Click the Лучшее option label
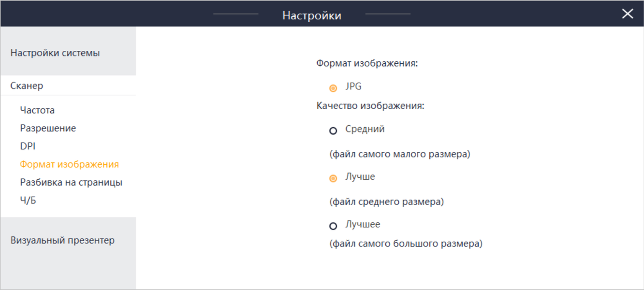644x290 pixels. point(363,224)
